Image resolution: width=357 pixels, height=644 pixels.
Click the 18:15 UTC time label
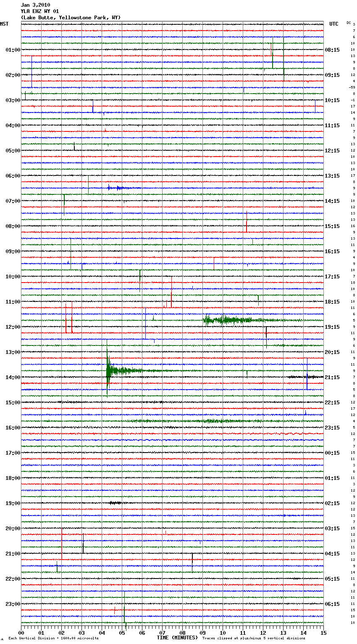[x=332, y=302]
